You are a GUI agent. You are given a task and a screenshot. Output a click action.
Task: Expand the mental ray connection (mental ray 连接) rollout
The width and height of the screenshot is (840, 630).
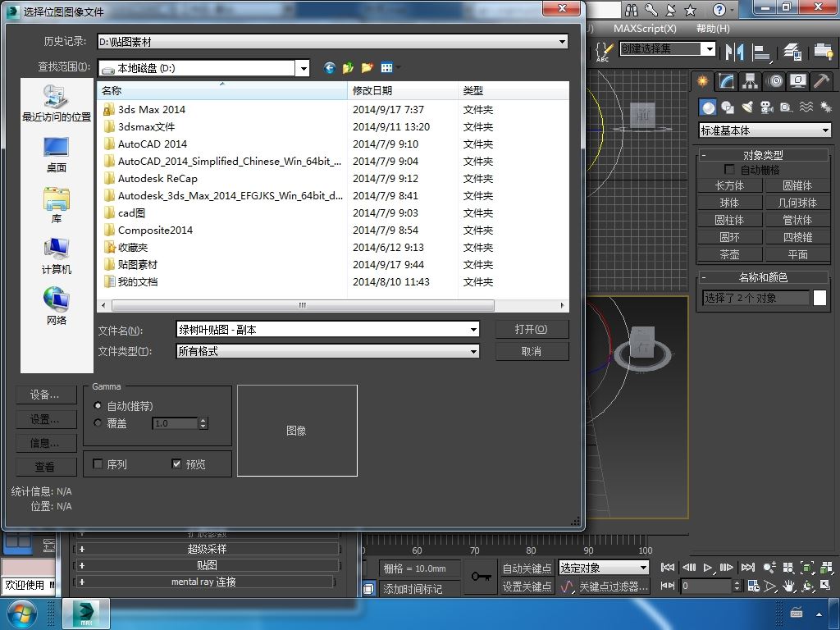(x=204, y=582)
